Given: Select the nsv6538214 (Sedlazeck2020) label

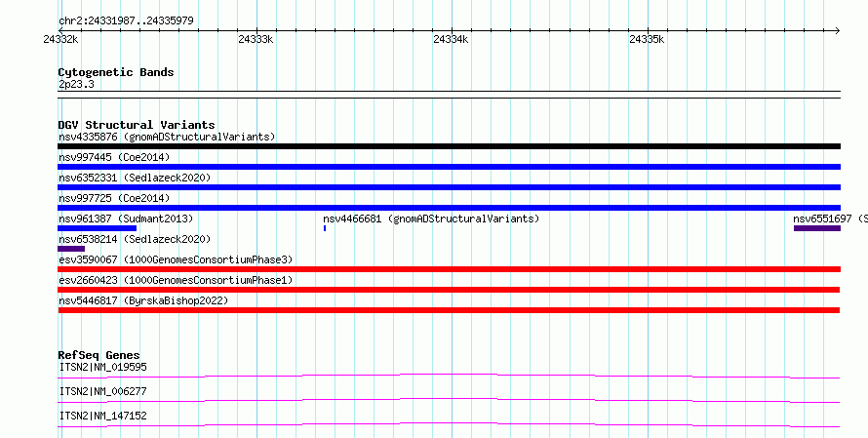Looking at the screenshot, I should (x=135, y=239).
